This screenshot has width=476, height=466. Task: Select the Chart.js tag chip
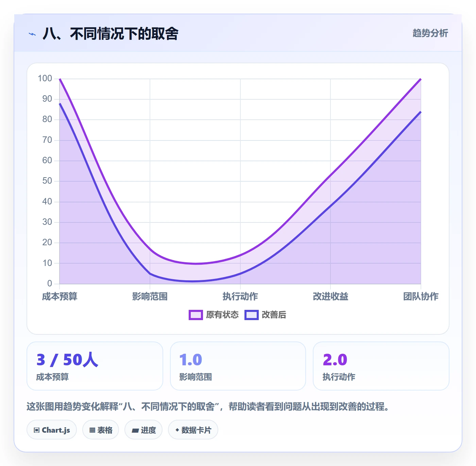(52, 430)
